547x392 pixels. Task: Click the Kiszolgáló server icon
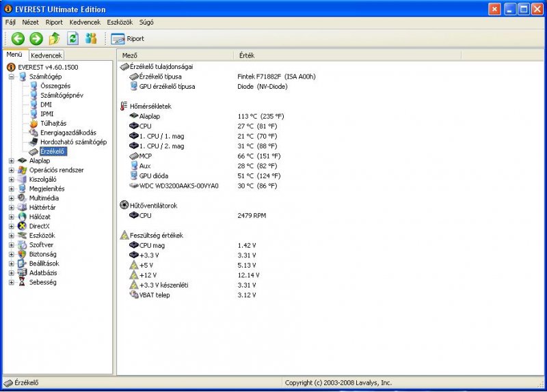tap(23, 180)
